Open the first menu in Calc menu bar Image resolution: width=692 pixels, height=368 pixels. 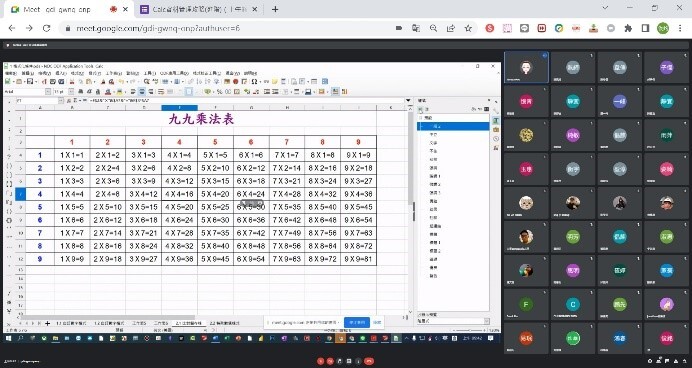11,73
